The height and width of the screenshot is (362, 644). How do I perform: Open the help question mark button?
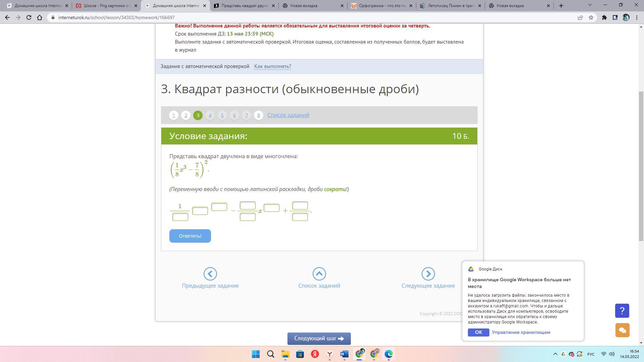click(x=622, y=311)
